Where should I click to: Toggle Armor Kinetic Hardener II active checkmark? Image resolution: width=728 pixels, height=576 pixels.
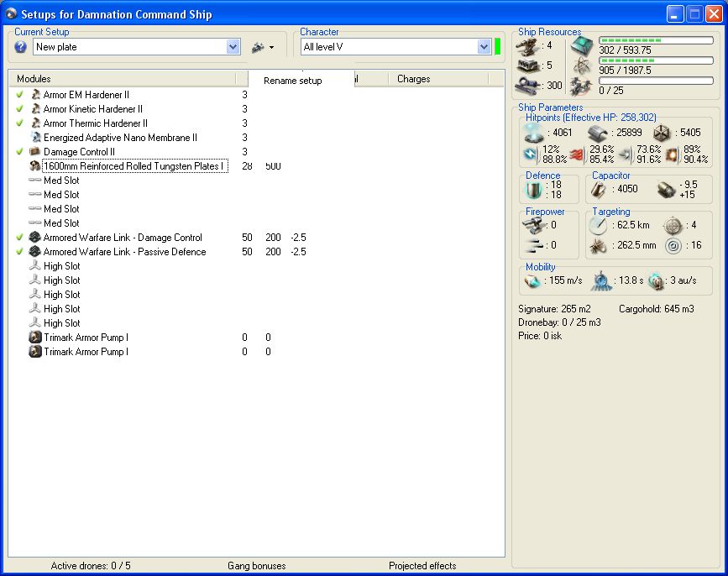19,109
